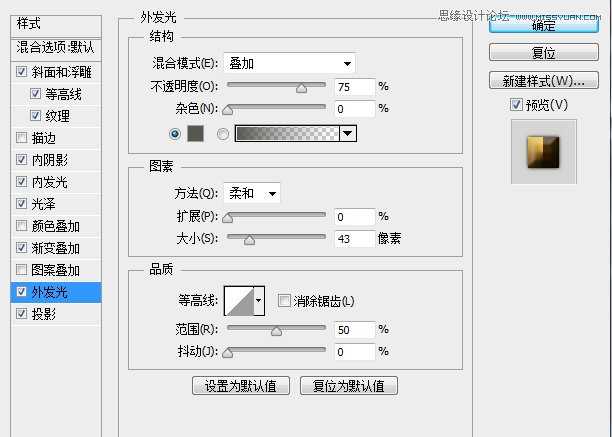Open the gradient preview bar editor
Screen dimensions: 612x437
point(287,132)
